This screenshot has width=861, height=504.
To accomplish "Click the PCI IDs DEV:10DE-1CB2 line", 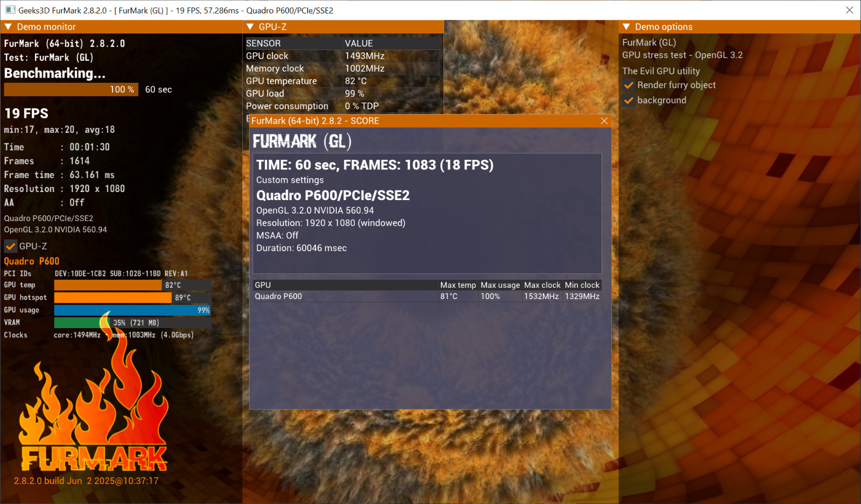I will coord(96,274).
